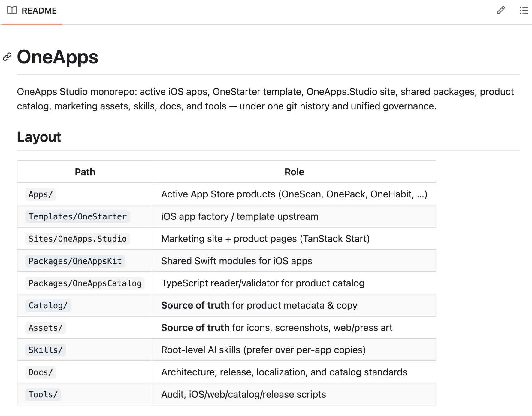Click the link anchor icon beside OneApps
This screenshot has width=532, height=416.
click(7, 57)
